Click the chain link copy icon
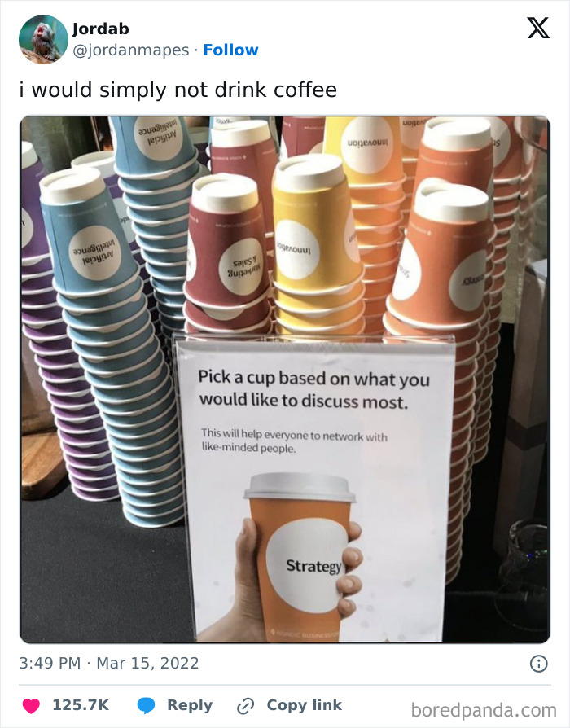Image resolution: width=570 pixels, height=728 pixels. pyautogui.click(x=245, y=706)
